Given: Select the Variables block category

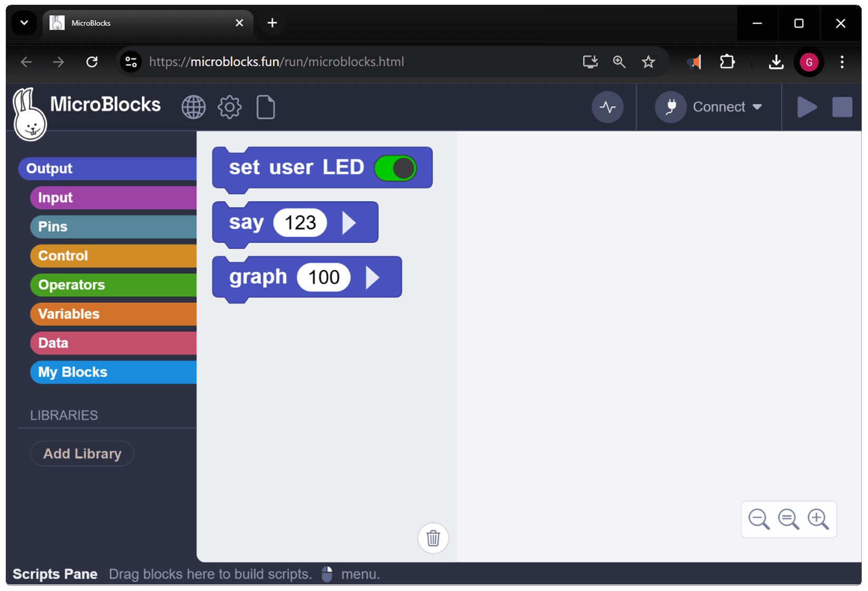Looking at the screenshot, I should [113, 314].
